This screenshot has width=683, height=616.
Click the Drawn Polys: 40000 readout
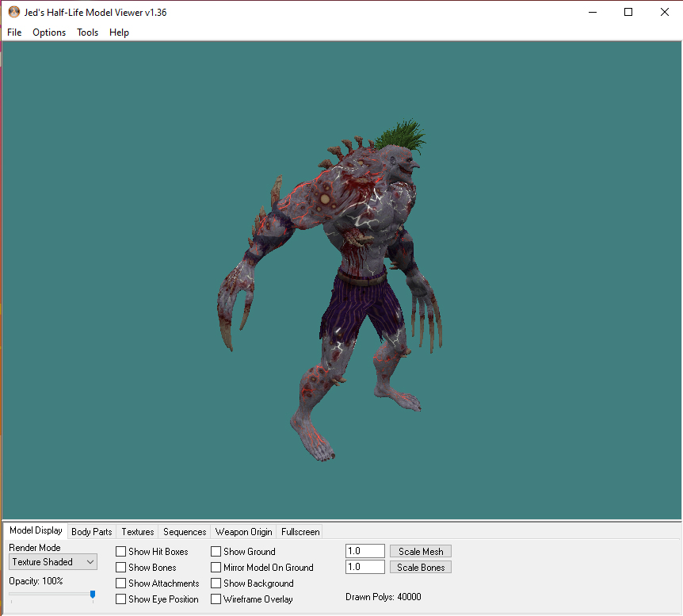[383, 597]
